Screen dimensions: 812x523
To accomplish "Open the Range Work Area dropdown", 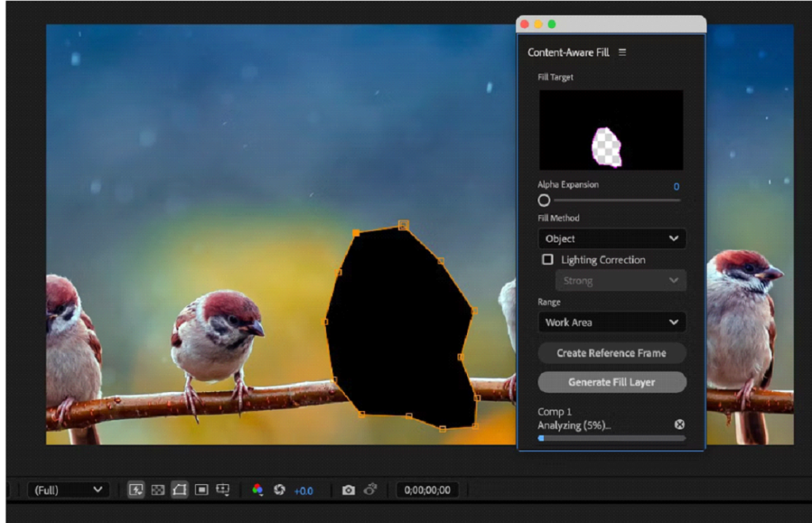I will [x=612, y=322].
